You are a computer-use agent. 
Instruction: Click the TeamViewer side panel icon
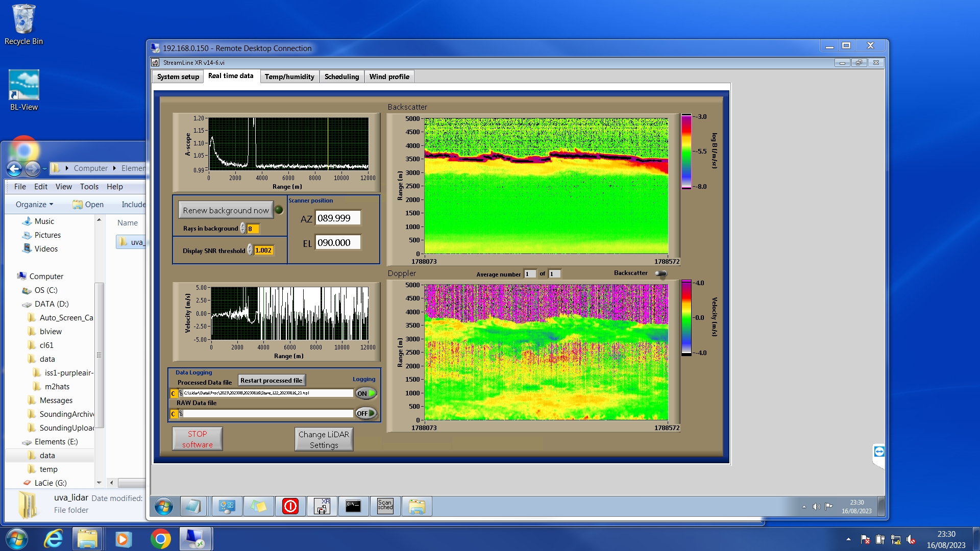pyautogui.click(x=879, y=452)
